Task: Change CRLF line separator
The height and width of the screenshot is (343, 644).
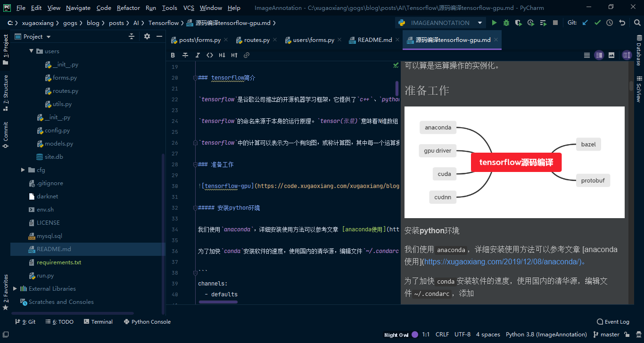Action: pyautogui.click(x=442, y=335)
